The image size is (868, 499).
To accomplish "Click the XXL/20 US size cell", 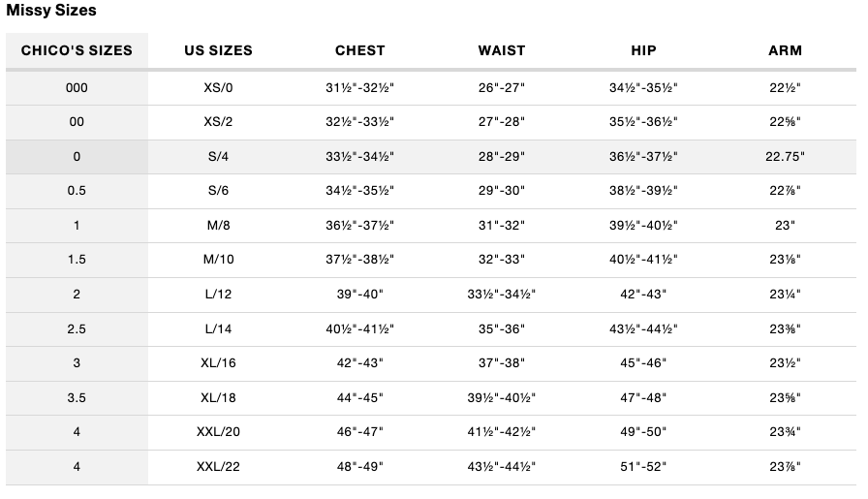I will point(218,432).
